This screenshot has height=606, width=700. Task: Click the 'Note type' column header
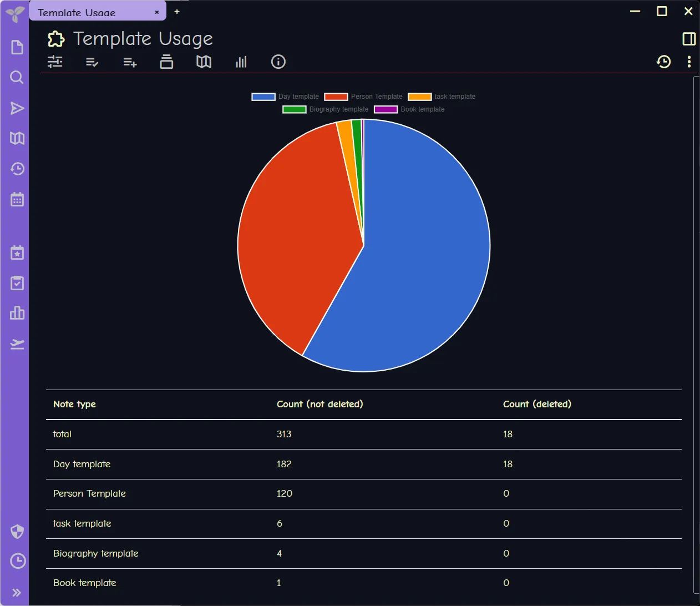74,404
